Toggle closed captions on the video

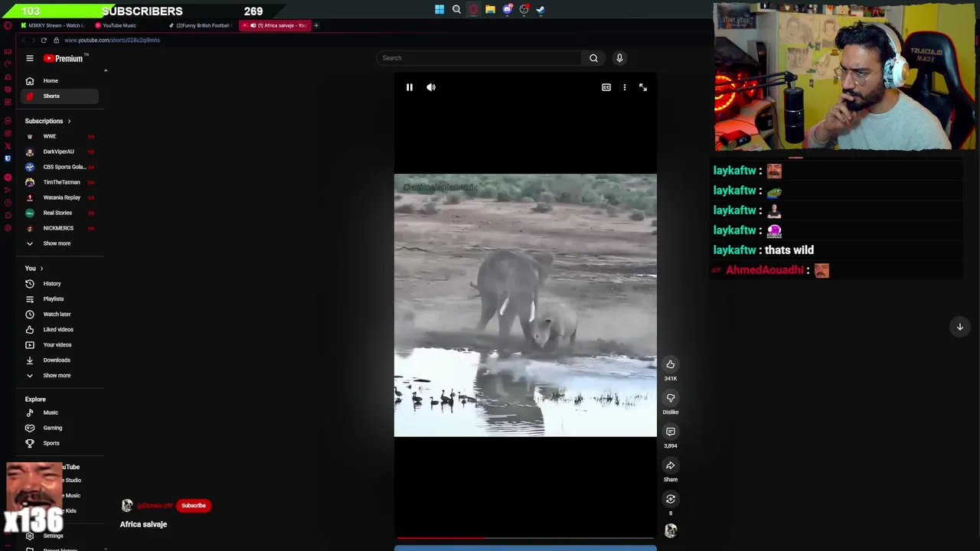pos(606,87)
